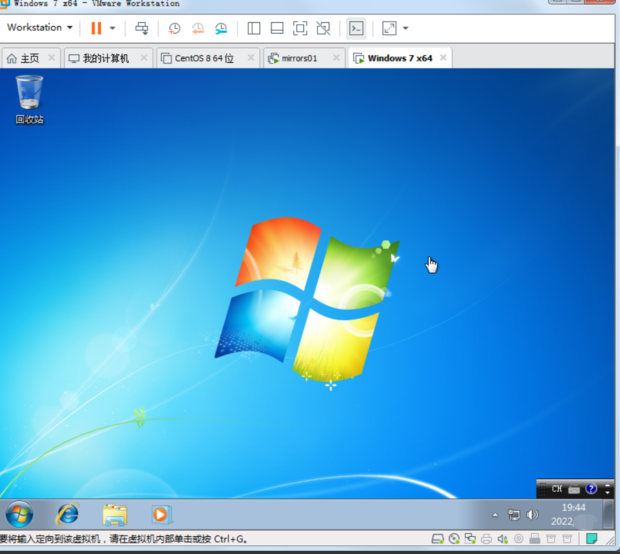Click the second grey archive box status icon
The image size is (620, 554).
tap(567, 539)
